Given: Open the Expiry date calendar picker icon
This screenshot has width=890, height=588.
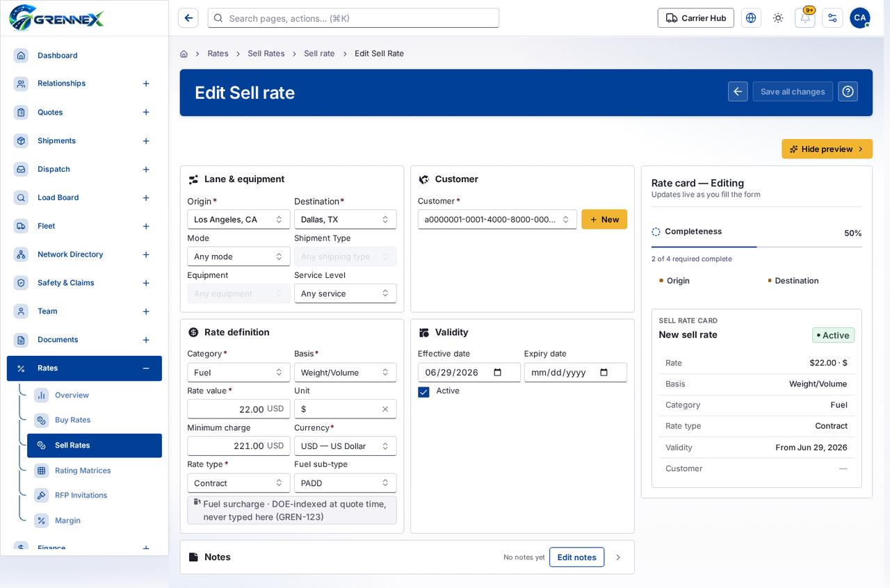Looking at the screenshot, I should point(604,373).
